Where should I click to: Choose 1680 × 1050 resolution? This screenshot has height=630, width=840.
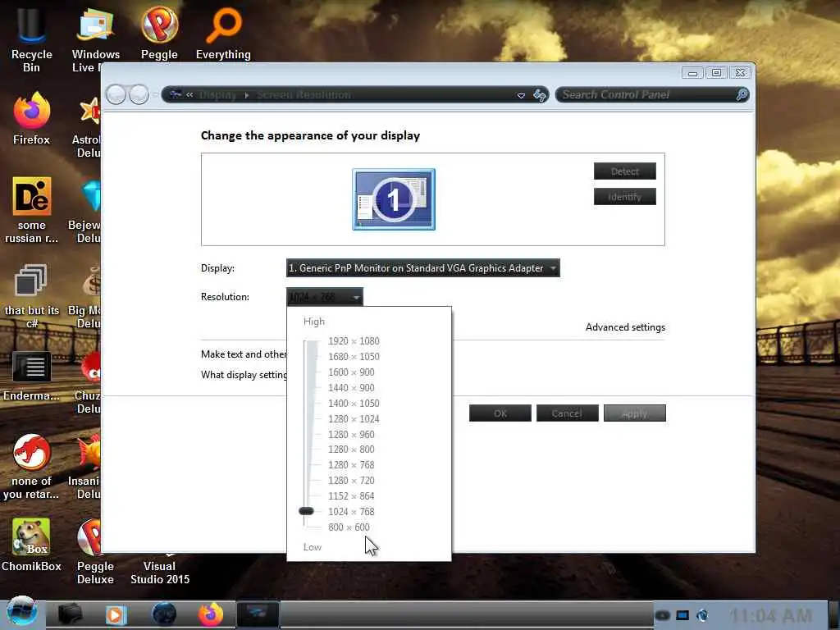(x=354, y=357)
